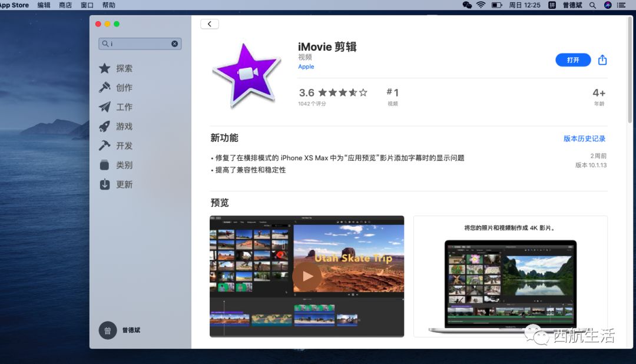Go back with the chevron button
Viewport: 636px width, 364px height.
(x=209, y=24)
